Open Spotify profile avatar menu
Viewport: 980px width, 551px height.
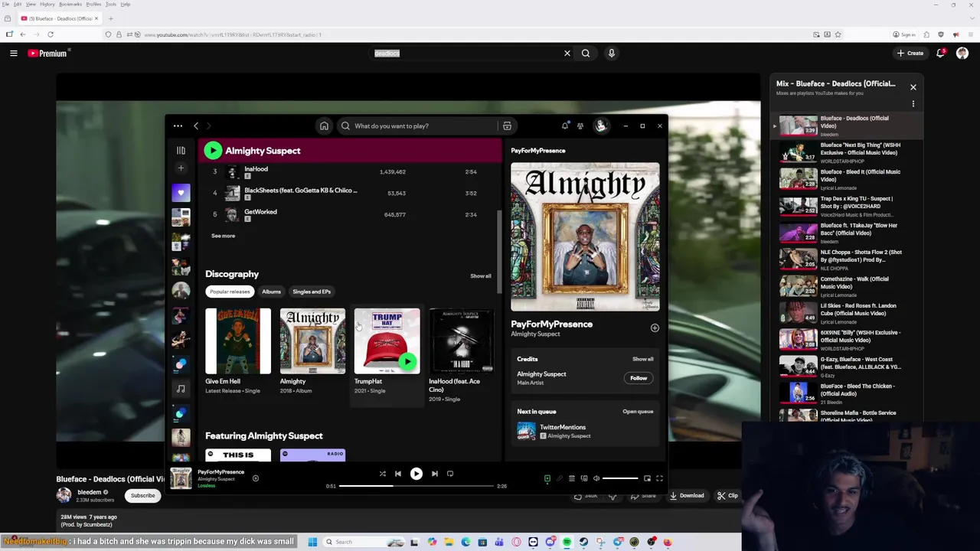(601, 126)
